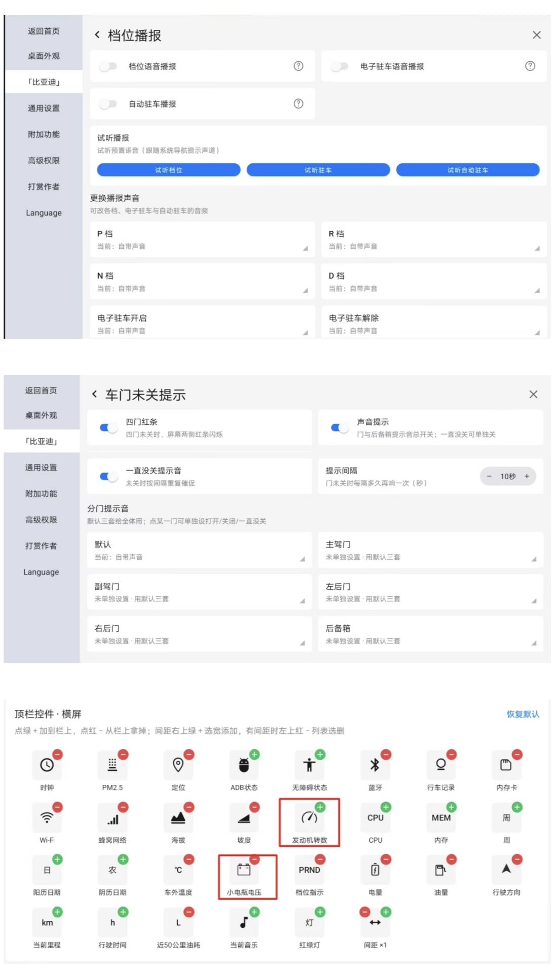Image resolution: width=560 pixels, height=971 pixels.
Task: Go back from the 档位播报 page
Action: (x=97, y=35)
